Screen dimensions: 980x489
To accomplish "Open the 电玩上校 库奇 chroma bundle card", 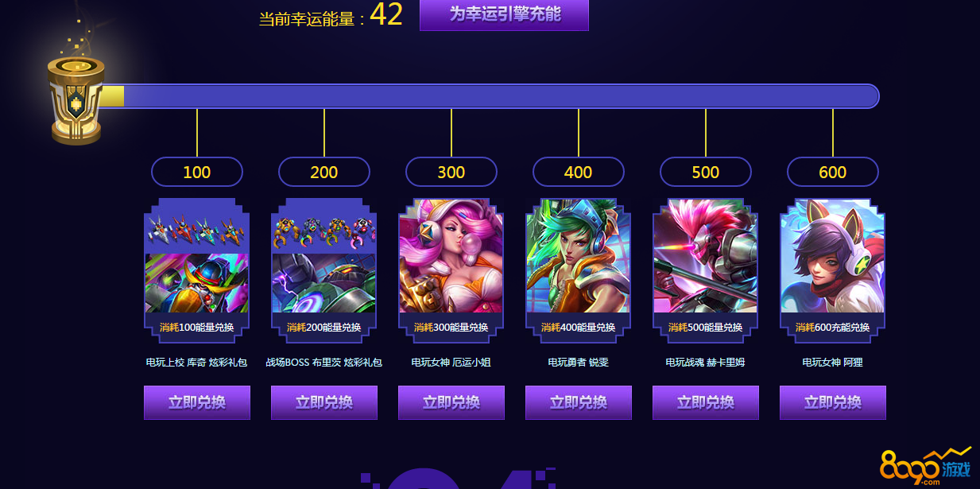I will point(197,270).
